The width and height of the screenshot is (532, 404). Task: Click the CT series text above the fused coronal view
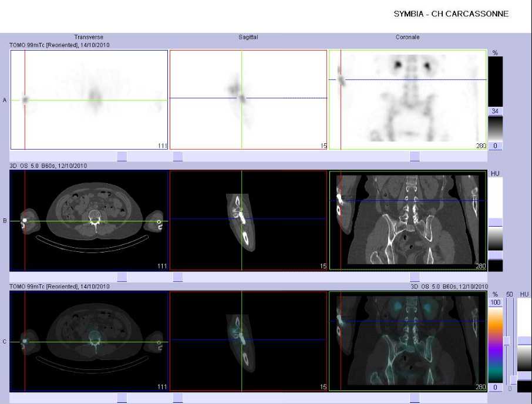[x=449, y=287]
